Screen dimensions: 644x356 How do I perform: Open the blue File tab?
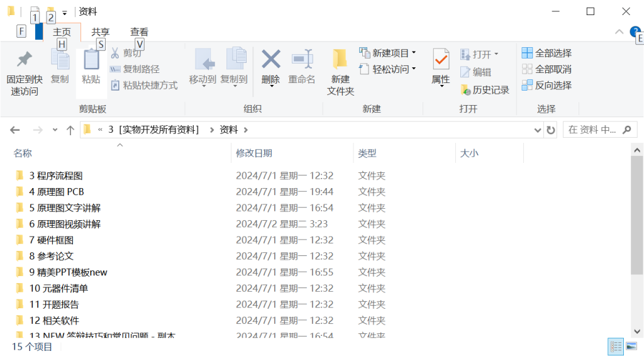coord(39,32)
